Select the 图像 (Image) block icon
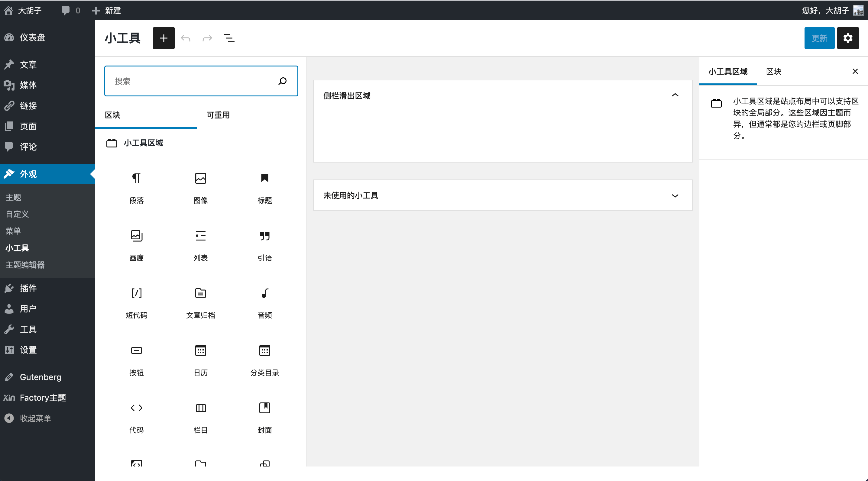This screenshot has width=868, height=481. (200, 178)
